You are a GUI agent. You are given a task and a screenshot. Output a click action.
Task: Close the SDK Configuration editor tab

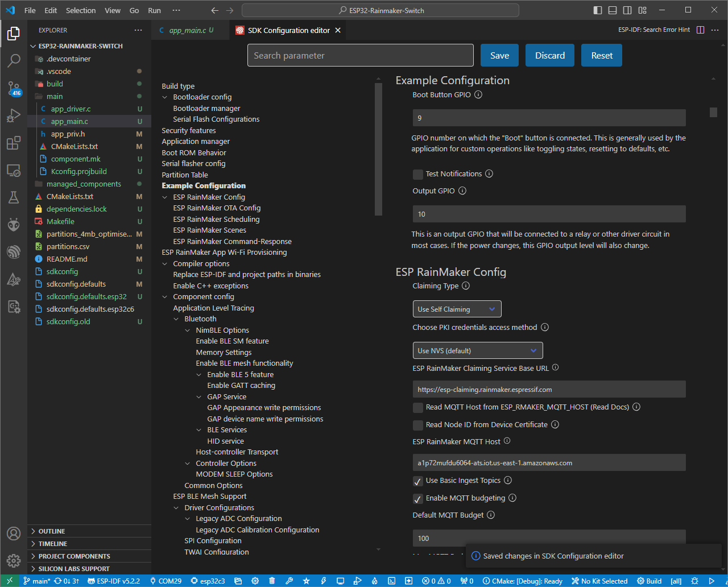tap(338, 30)
